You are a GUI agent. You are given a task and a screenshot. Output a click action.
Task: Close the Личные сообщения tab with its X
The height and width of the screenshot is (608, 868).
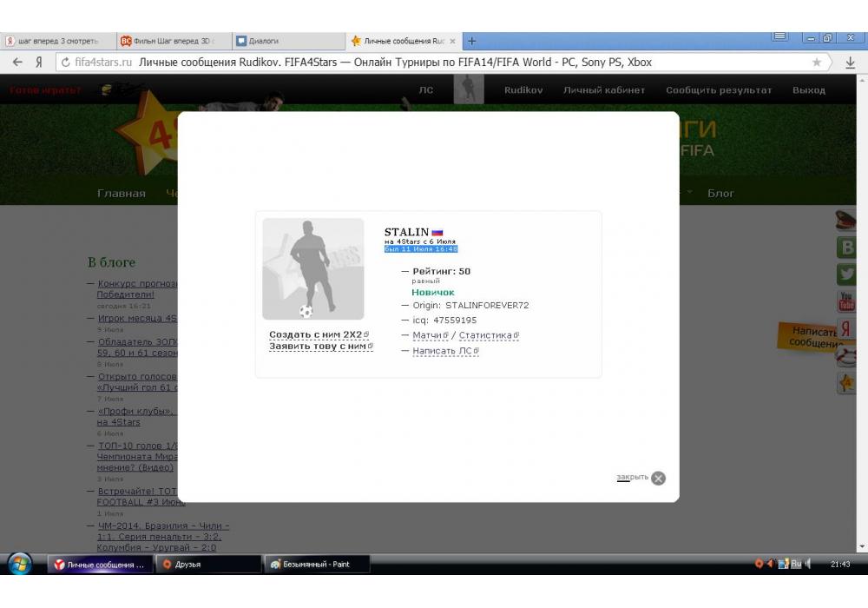(x=452, y=41)
